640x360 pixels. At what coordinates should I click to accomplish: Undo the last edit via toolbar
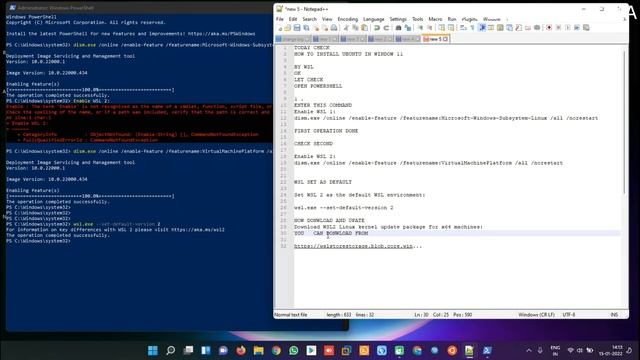[x=377, y=28]
